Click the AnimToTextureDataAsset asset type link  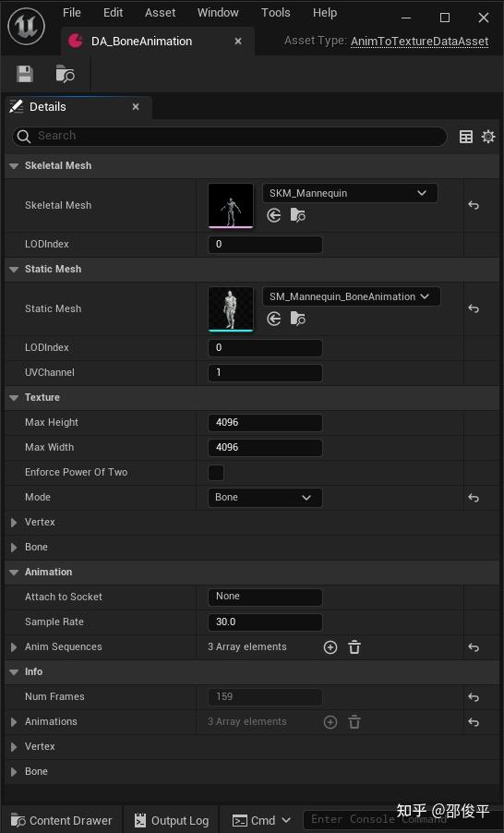tap(420, 41)
